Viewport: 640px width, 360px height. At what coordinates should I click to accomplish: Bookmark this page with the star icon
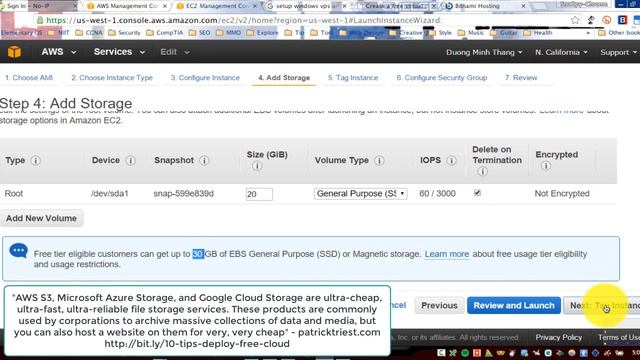575,20
